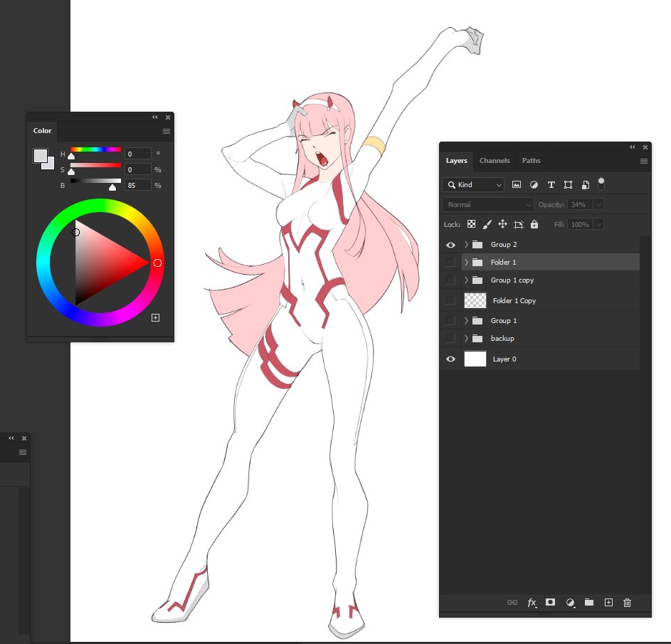The height and width of the screenshot is (644, 671).
Task: Expand the backup folder
Action: 466,338
